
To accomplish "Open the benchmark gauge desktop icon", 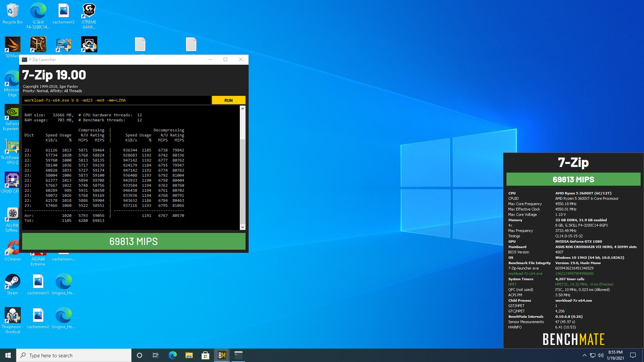I will [x=89, y=44].
